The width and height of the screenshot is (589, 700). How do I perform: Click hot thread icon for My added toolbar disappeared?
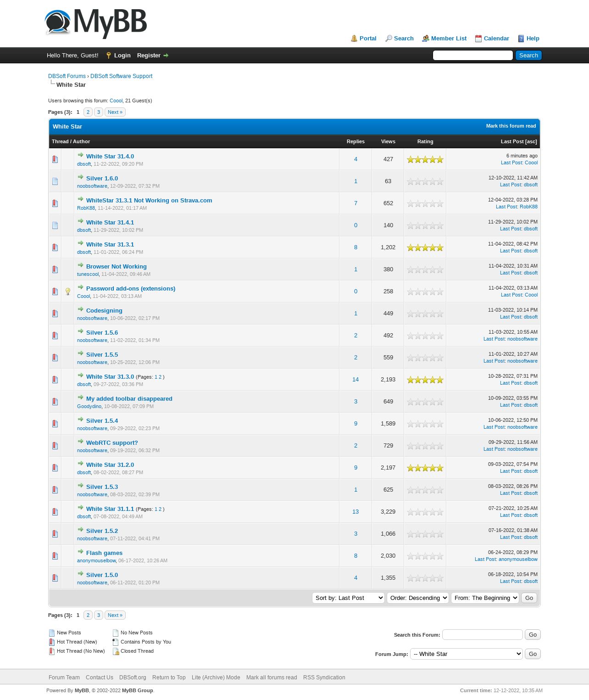(55, 402)
